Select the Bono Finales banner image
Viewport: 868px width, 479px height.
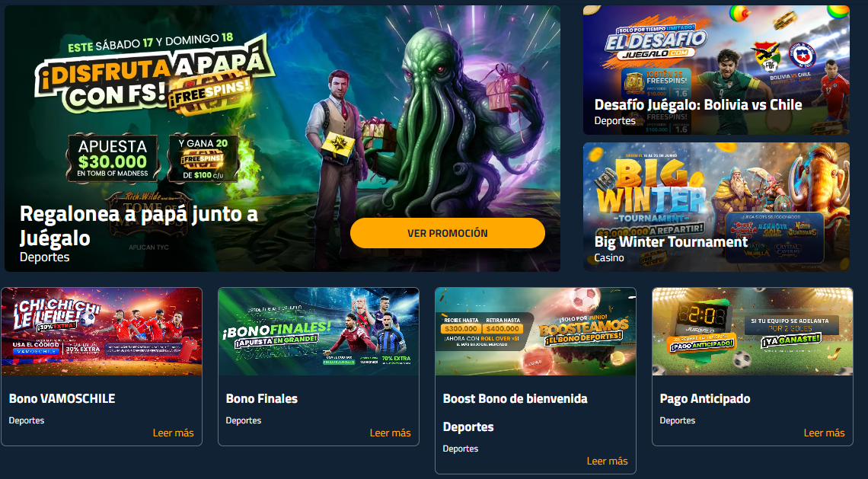coord(319,332)
